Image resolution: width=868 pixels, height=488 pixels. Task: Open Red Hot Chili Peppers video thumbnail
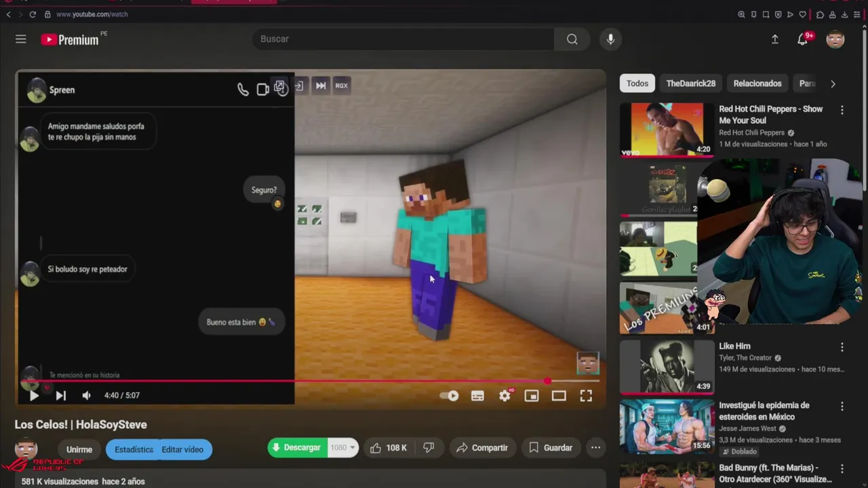pos(667,129)
